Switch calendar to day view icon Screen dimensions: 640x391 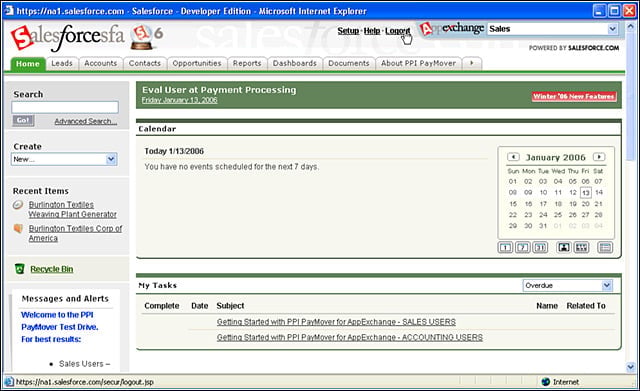pyautogui.click(x=505, y=247)
